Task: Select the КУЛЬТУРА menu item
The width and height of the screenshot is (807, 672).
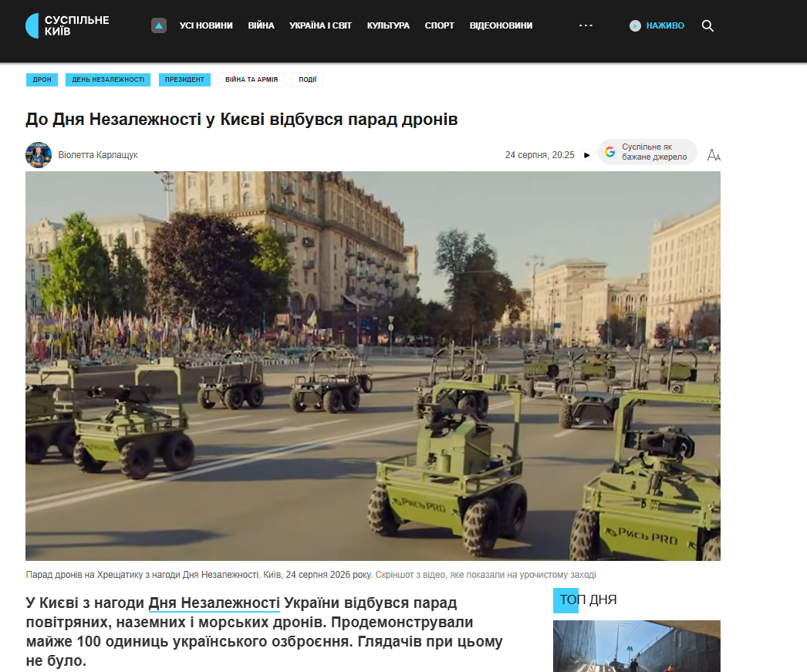Action: (388, 25)
